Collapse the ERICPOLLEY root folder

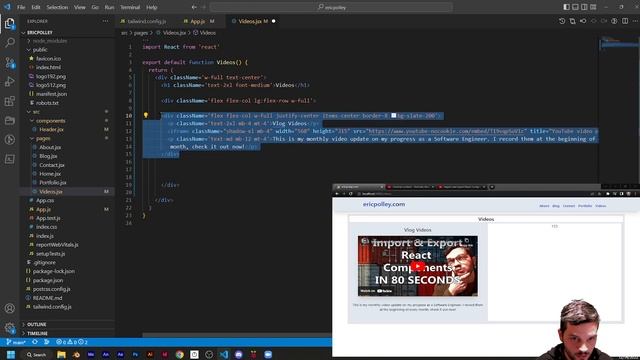click(67, 32)
